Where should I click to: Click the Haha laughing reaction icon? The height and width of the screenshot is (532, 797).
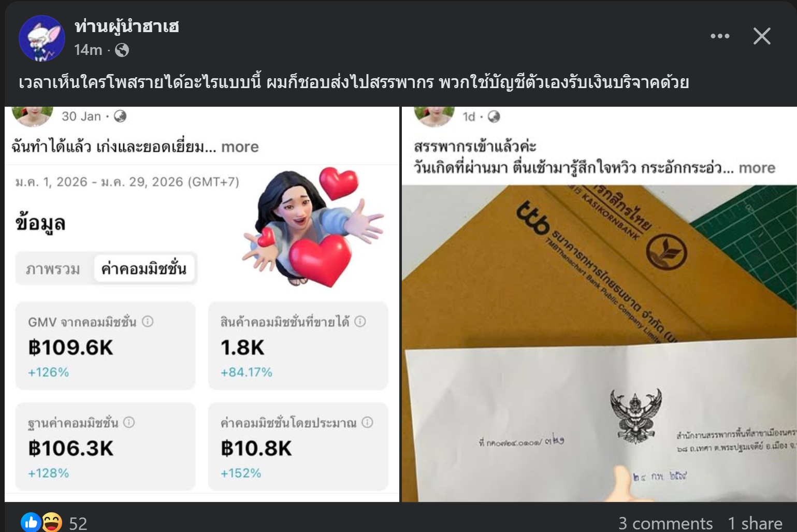coord(52,522)
